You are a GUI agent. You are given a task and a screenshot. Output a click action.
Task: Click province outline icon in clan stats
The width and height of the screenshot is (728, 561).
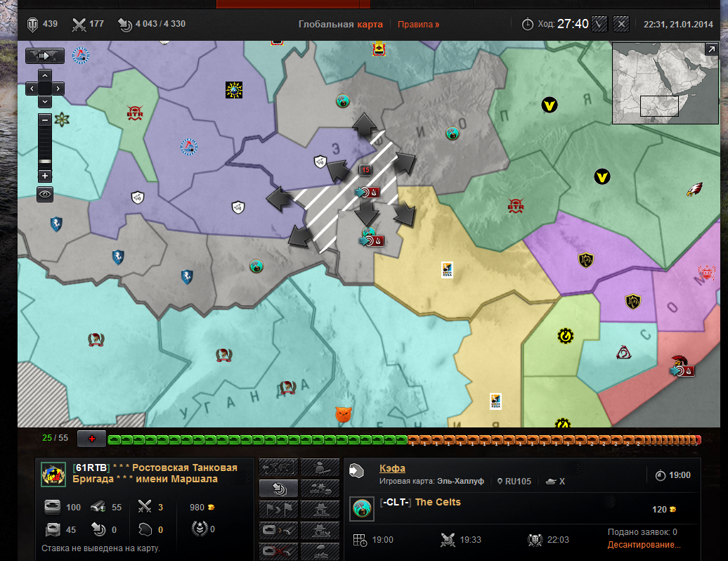tap(145, 529)
